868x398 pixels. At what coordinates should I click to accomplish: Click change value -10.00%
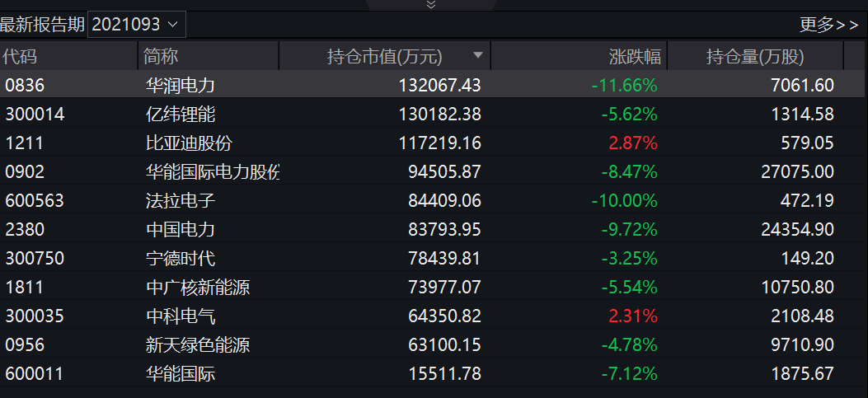click(625, 200)
